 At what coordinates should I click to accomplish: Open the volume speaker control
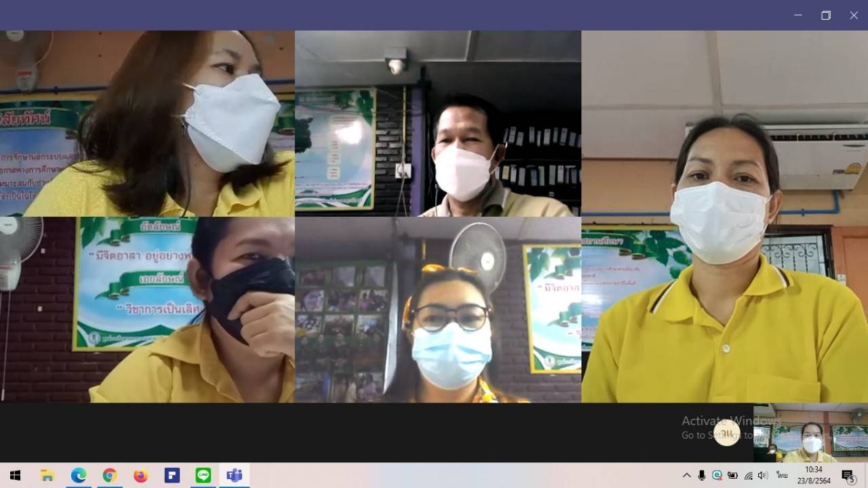coord(763,476)
